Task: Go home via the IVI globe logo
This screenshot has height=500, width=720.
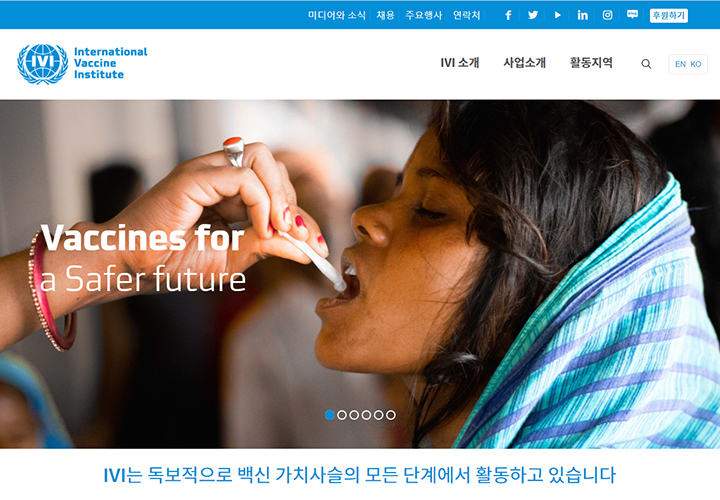Action: (43, 64)
